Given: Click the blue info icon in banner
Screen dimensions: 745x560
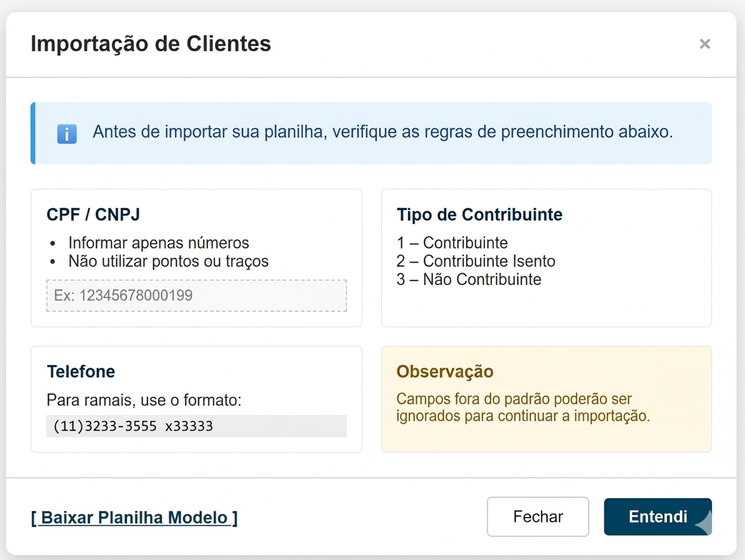Looking at the screenshot, I should (67, 134).
